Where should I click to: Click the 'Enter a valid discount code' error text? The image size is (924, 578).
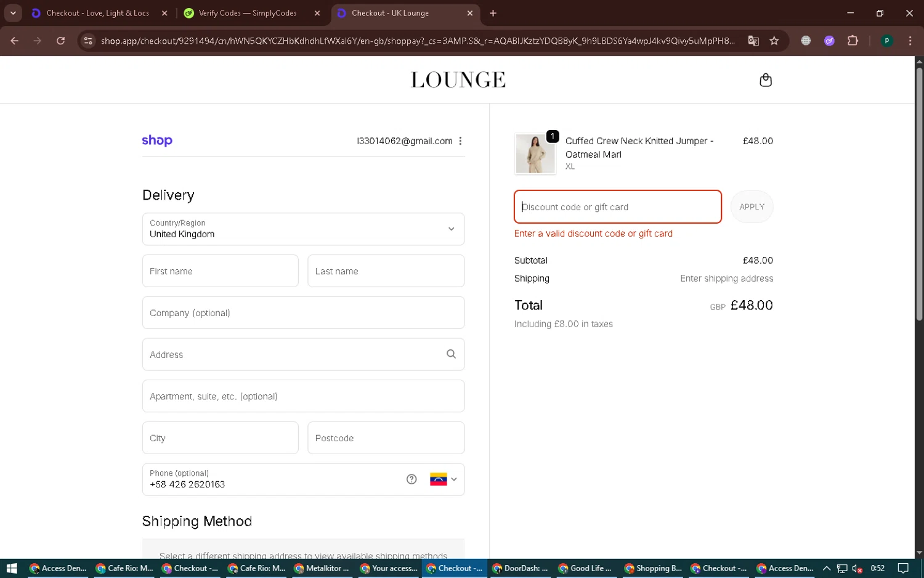pos(593,234)
